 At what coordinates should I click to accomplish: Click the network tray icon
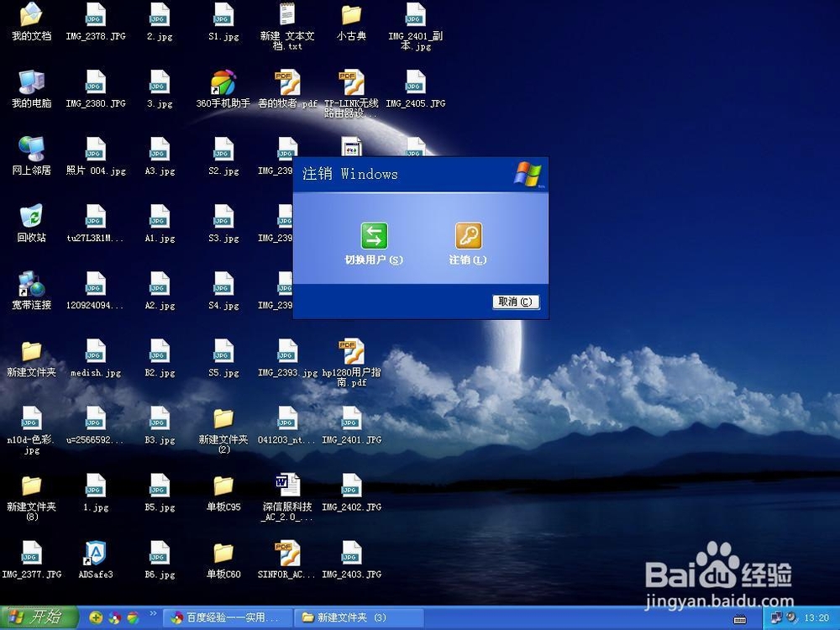tap(776, 617)
